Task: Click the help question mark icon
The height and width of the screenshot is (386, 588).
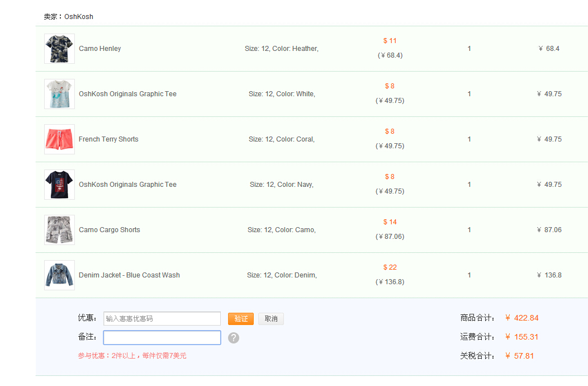Action: click(x=233, y=338)
